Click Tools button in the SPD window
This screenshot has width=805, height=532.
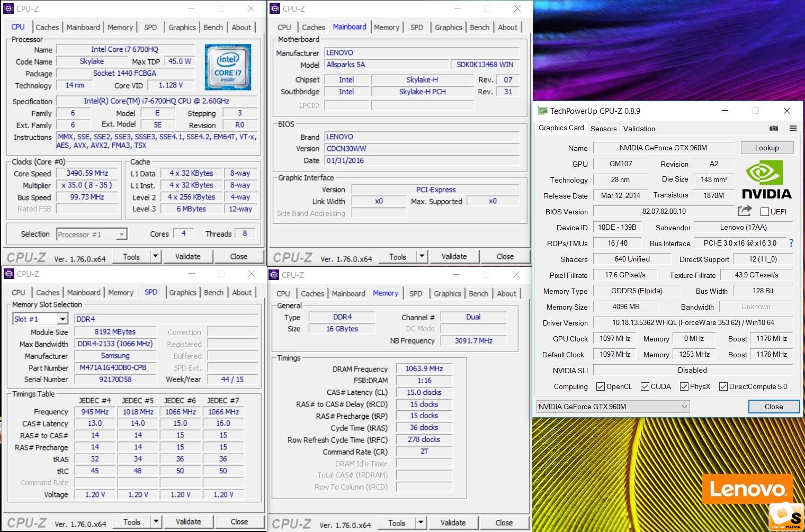click(132, 521)
